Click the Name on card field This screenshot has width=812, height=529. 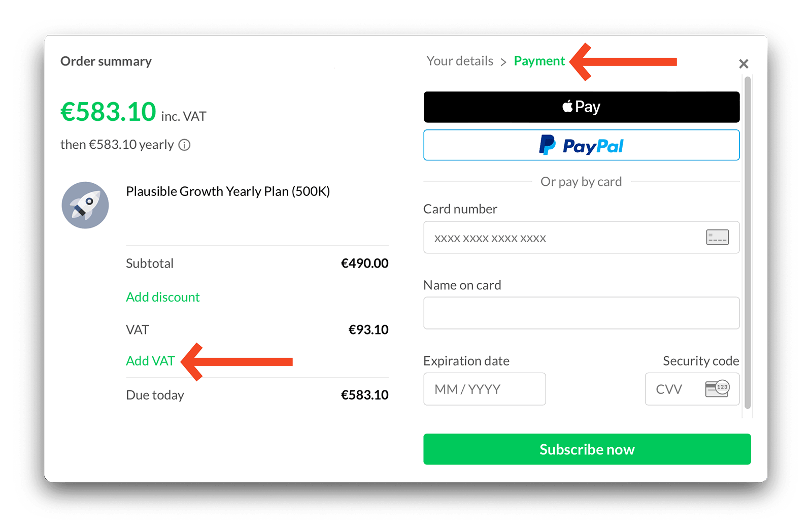coord(581,313)
